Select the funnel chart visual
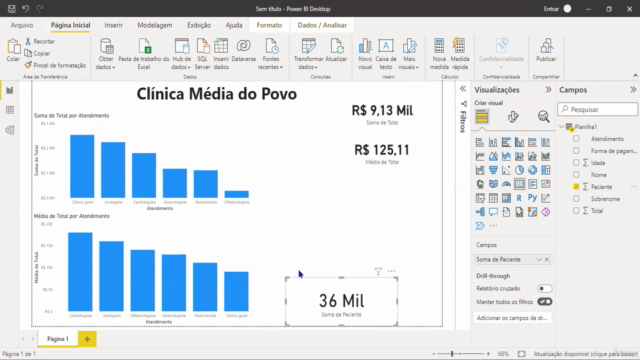Screen dimensions: 640x360 (x=493, y=170)
